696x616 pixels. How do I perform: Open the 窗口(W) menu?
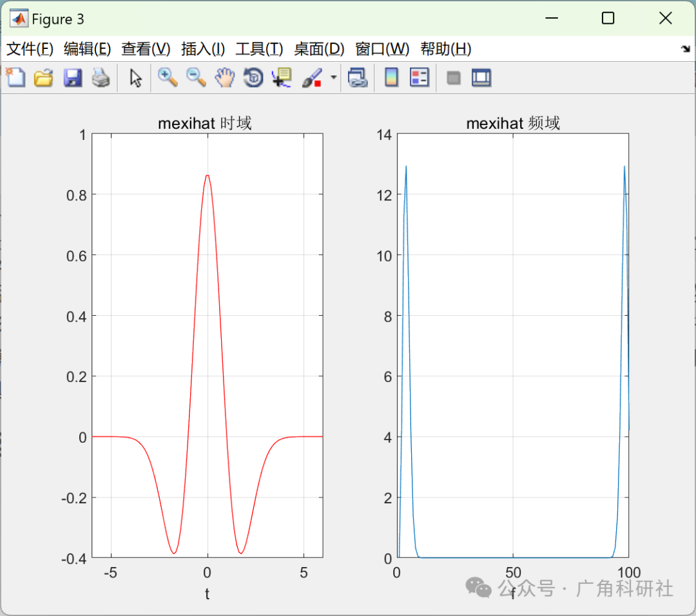382,49
